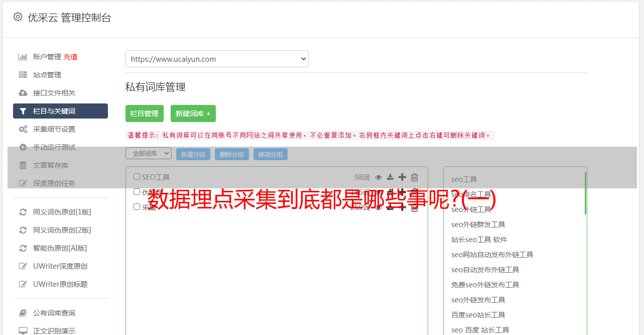Image resolution: width=644 pixels, height=335 pixels.
Task: Add keywords via SEO工具 row plus icon
Action: click(402, 177)
